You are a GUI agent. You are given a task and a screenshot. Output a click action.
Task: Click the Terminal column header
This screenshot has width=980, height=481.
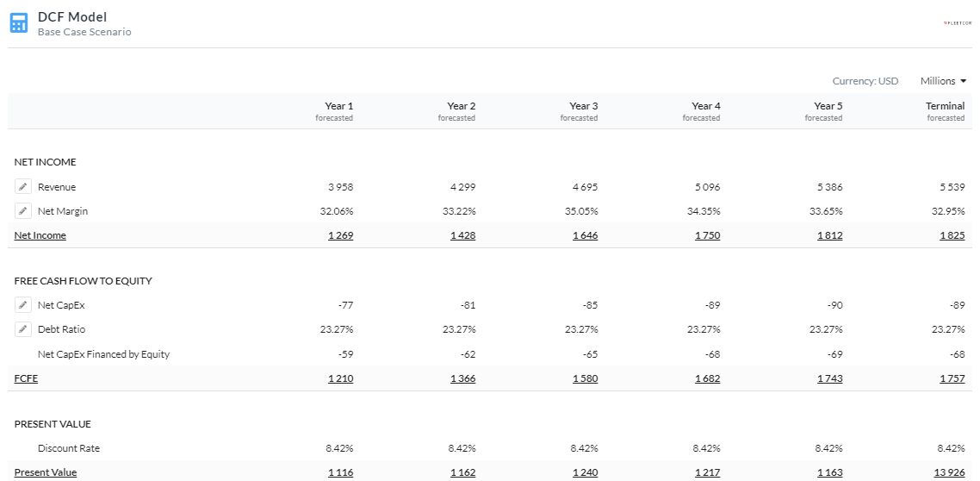coord(945,106)
